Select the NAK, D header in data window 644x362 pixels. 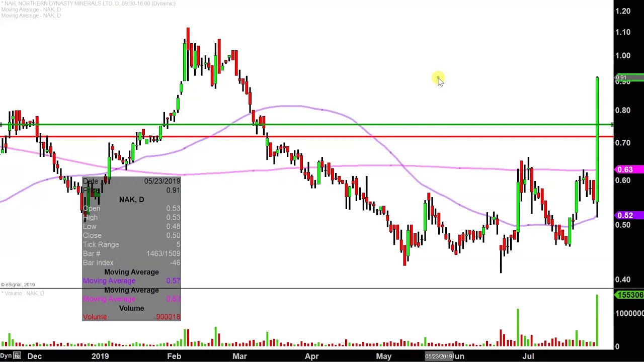(x=131, y=200)
